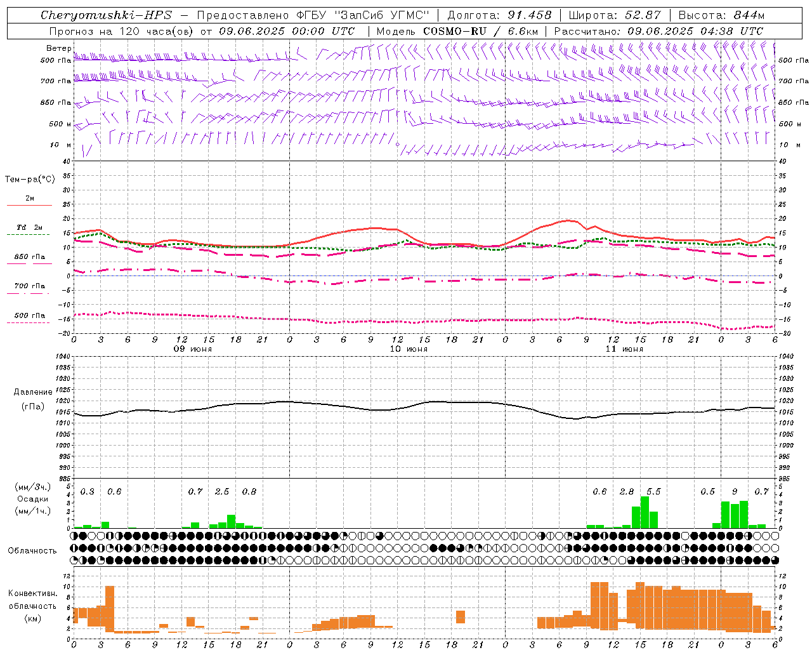Click the tallest green precipitation bar under 5.5
Viewport: 812px width, 650px height.
click(645, 512)
